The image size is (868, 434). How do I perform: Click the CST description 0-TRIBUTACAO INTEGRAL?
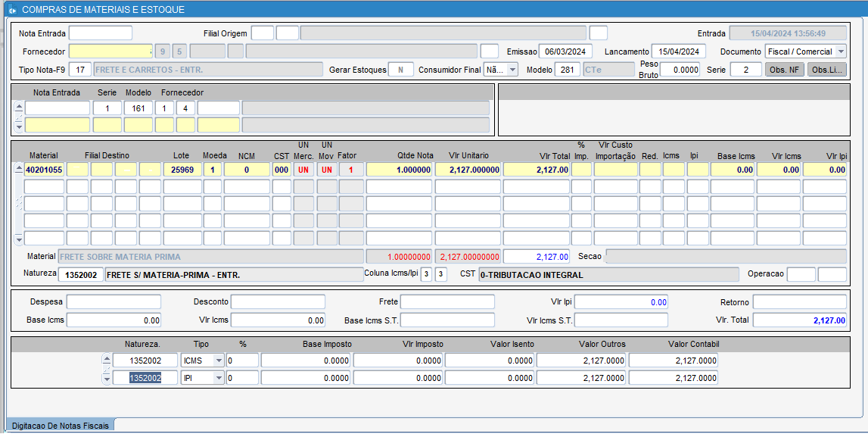(608, 274)
